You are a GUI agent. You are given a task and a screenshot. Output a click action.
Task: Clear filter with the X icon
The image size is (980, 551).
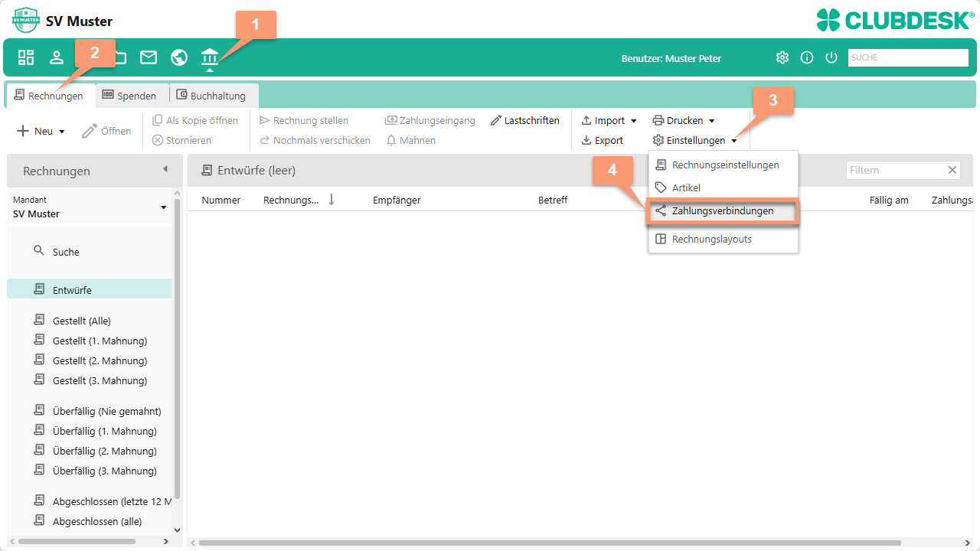(952, 170)
